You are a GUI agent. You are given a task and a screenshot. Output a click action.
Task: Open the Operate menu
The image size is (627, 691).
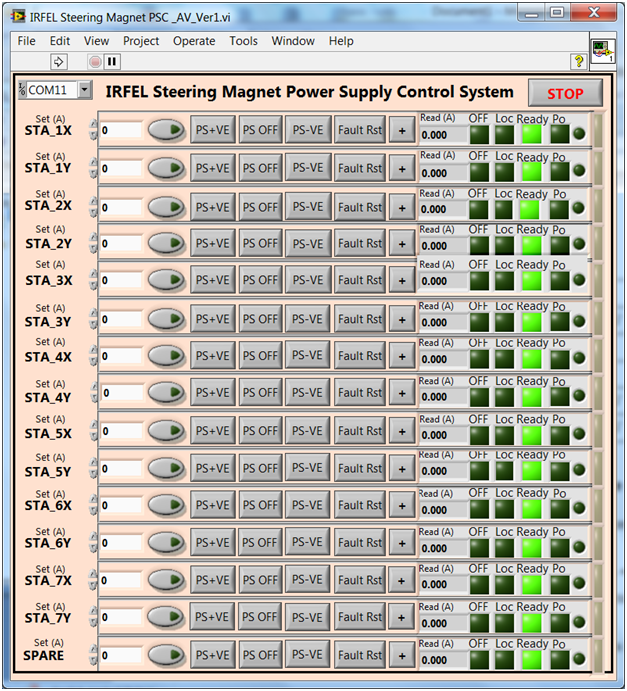194,41
